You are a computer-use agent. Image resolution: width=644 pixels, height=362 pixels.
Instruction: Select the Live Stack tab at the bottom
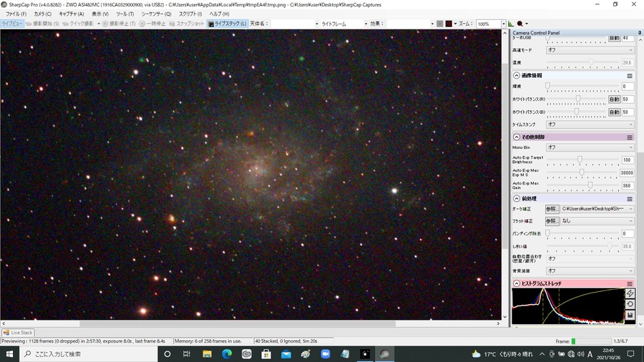(18, 333)
